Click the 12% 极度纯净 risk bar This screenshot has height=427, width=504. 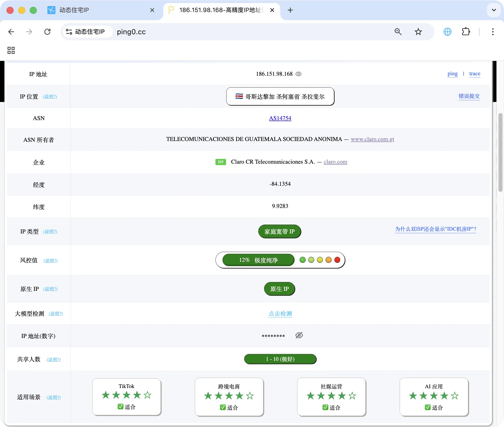tap(258, 260)
